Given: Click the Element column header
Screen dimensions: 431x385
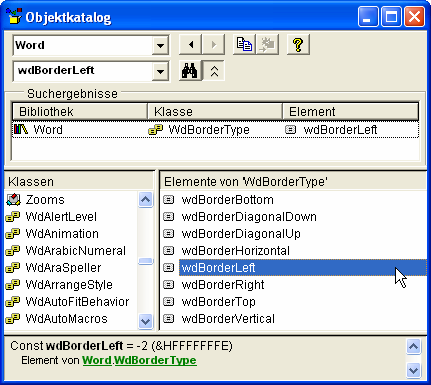Looking at the screenshot, I should pos(351,112).
